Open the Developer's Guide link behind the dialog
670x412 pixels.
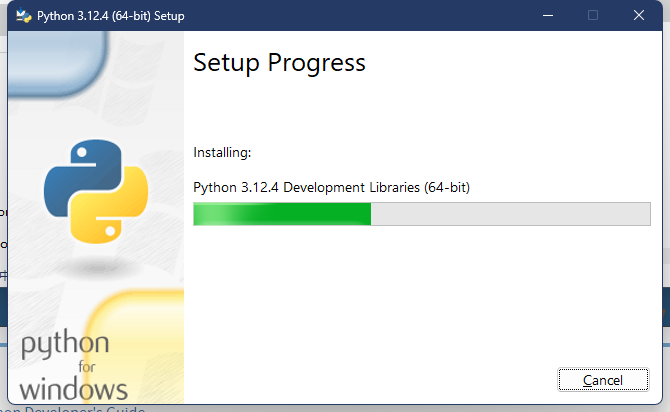pyautogui.click(x=80, y=408)
